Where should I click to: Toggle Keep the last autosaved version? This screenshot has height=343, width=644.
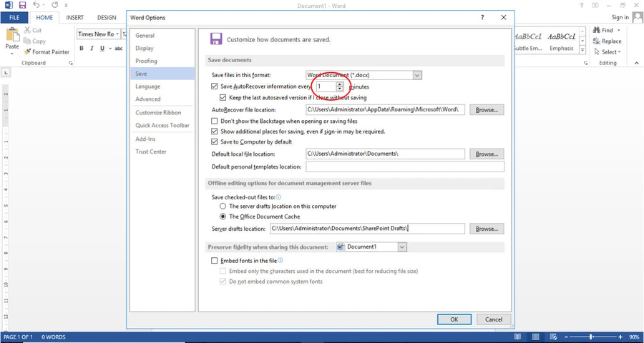pyautogui.click(x=223, y=98)
